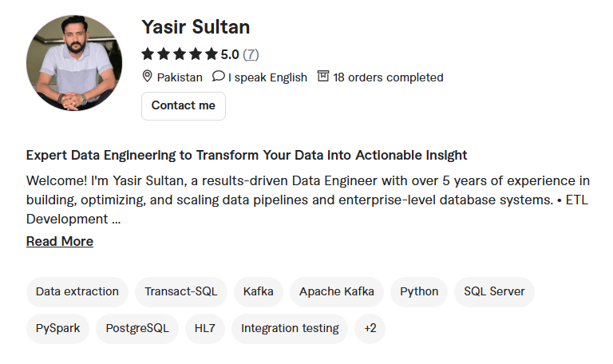Screen dimensions: 613x364
Task: Select the Transact-SQL skill tag
Action: click(181, 291)
